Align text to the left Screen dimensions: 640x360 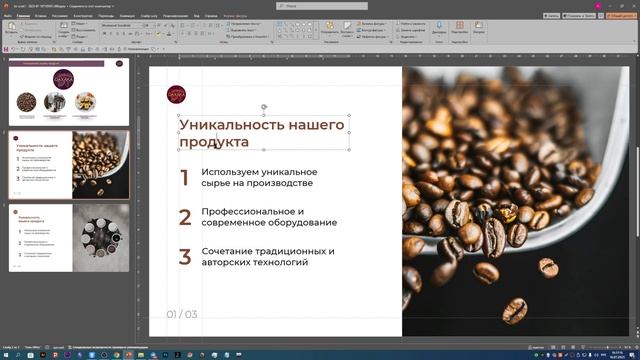[x=182, y=33]
